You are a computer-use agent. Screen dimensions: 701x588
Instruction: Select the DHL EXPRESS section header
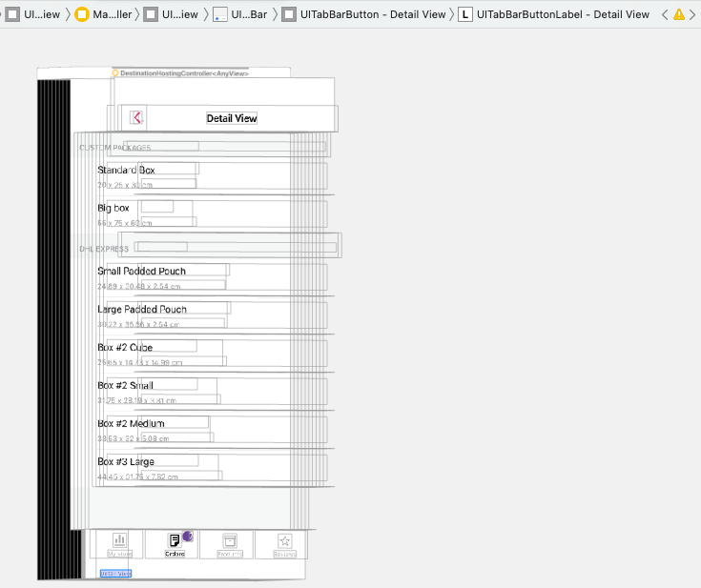pos(104,249)
